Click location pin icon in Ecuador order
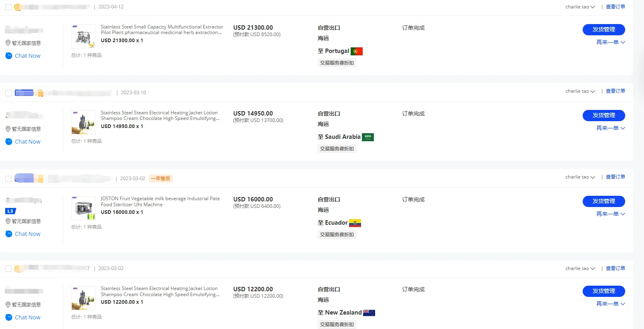Screen dimensions: 644x329 [8, 221]
